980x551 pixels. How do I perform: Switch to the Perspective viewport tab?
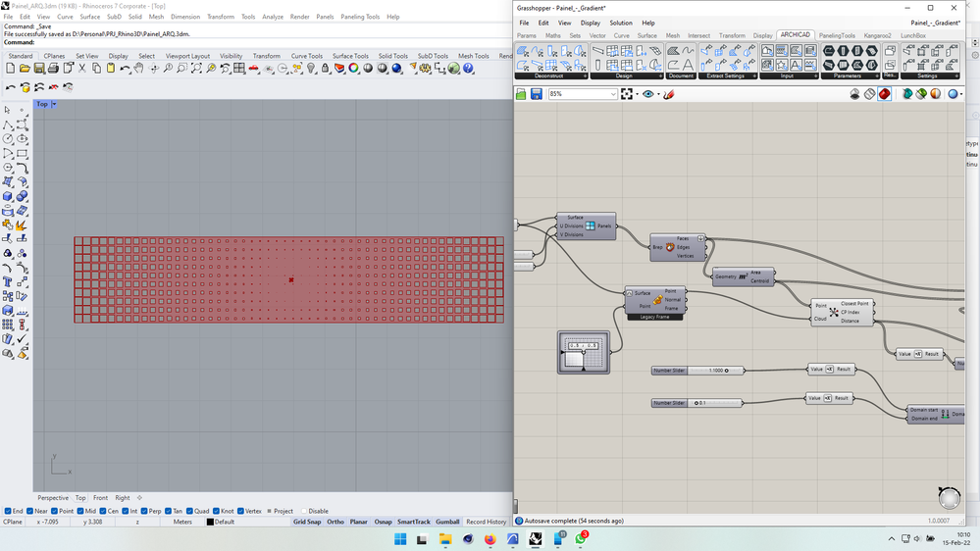(x=53, y=498)
